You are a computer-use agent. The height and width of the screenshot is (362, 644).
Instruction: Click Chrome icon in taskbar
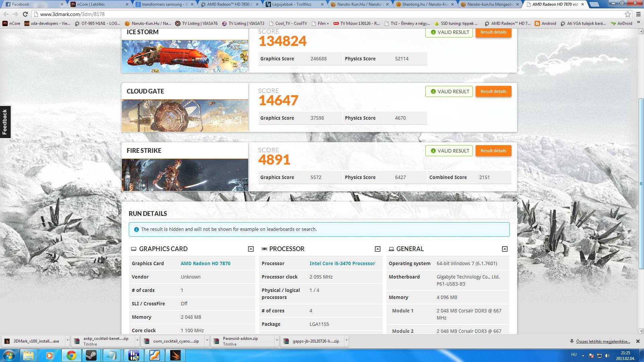coord(71,355)
